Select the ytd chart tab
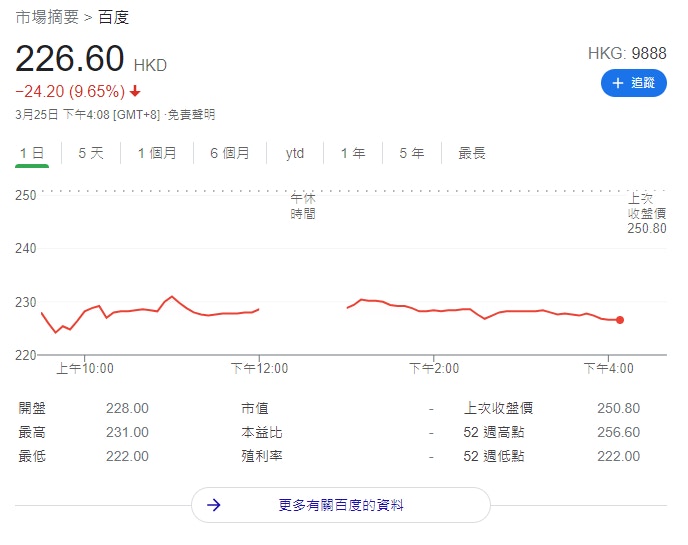688x545 pixels. point(295,153)
